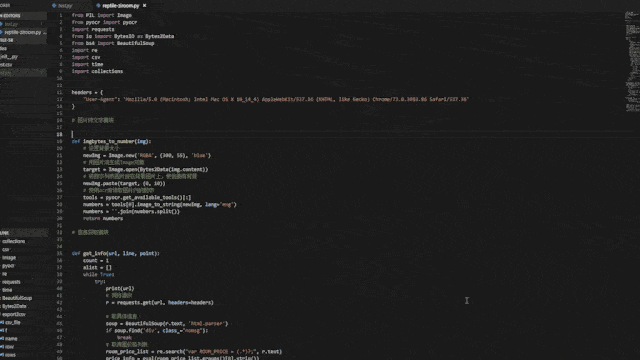This screenshot has width=640, height=360.
Task: Select requests symbol in the outline list
Action: point(11,282)
